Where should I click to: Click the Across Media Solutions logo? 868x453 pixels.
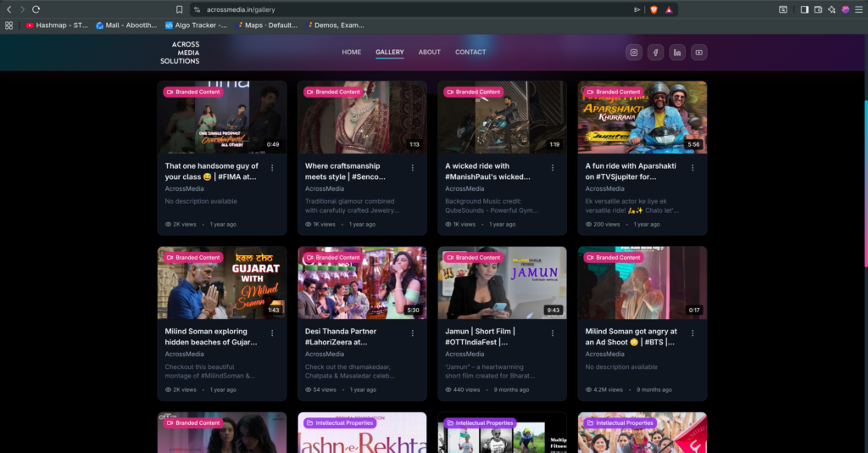pos(180,53)
